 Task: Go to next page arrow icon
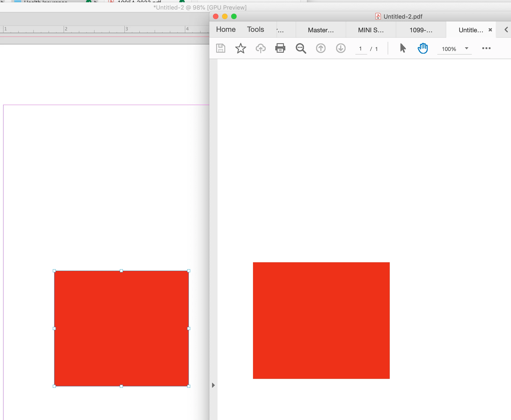341,48
